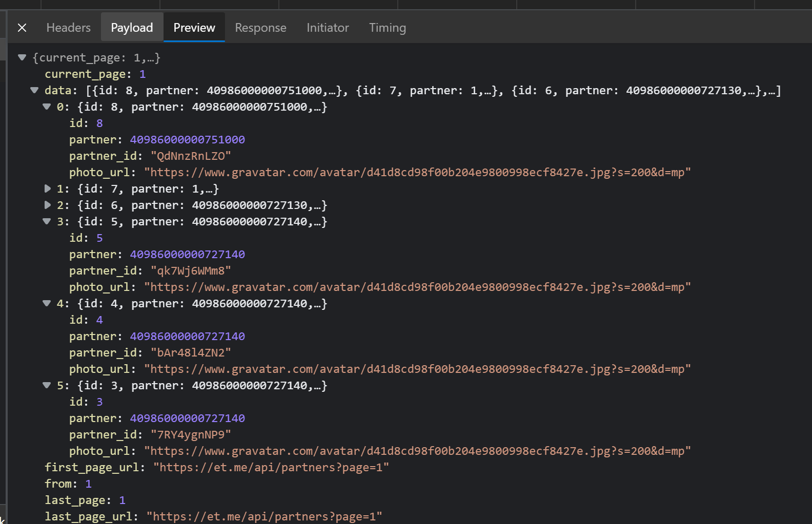The image size is (812, 524).
Task: Select partner_id "bAr48l4ZN2"
Action: coord(191,352)
